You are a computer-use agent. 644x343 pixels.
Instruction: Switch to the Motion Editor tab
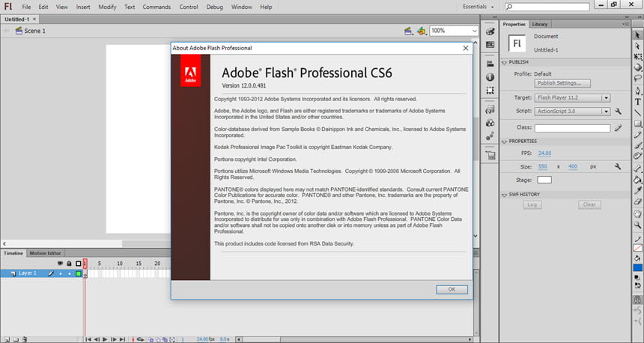tap(45, 253)
